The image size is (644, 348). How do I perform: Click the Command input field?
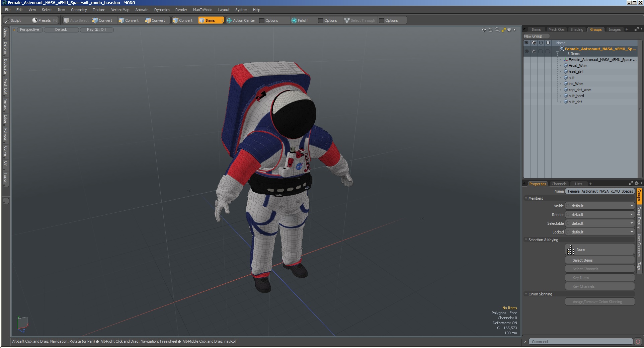tap(581, 342)
